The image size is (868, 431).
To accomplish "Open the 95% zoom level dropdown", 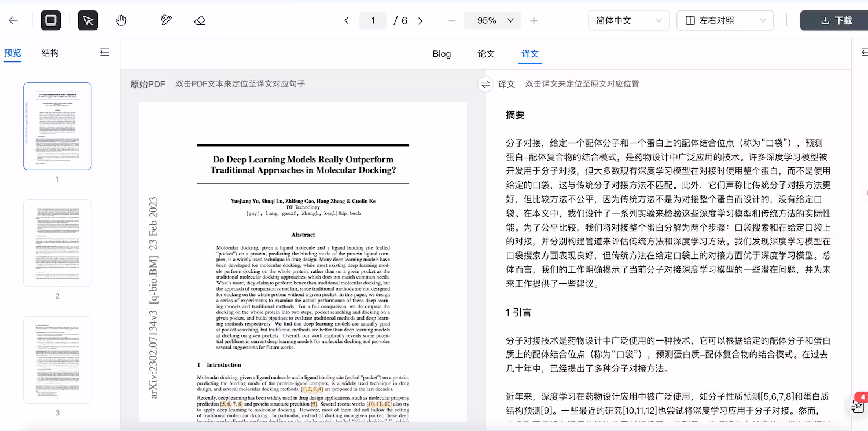I will [x=492, y=20].
